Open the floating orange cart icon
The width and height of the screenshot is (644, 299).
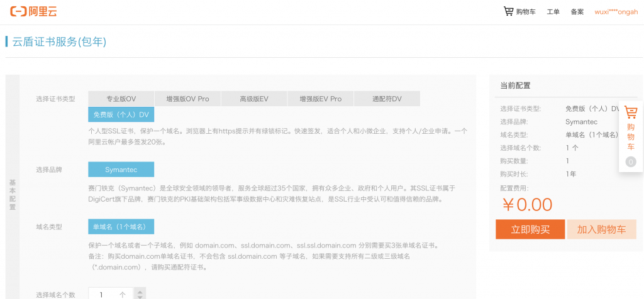tap(630, 112)
